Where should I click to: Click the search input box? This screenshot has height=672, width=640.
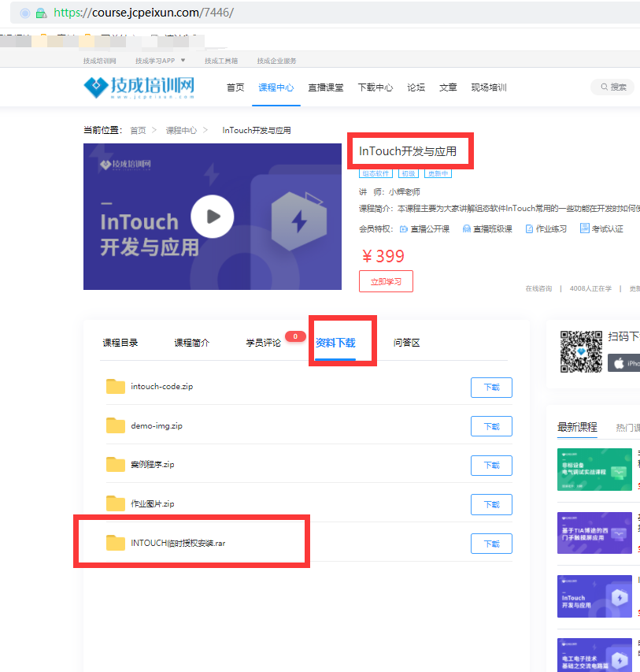612,87
